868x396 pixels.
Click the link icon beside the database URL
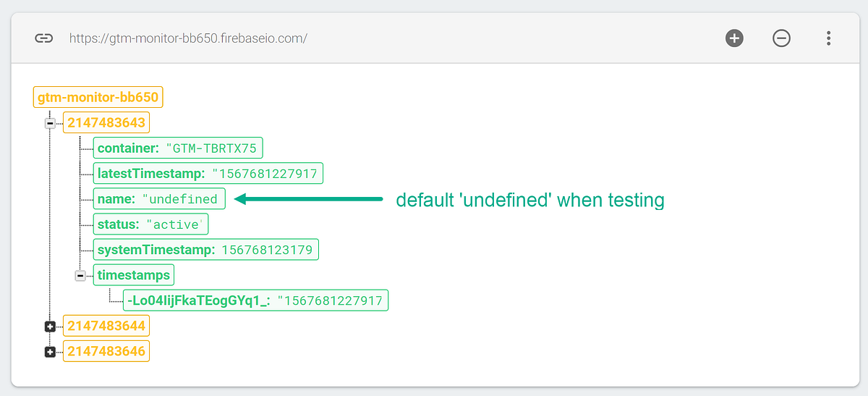[43, 38]
